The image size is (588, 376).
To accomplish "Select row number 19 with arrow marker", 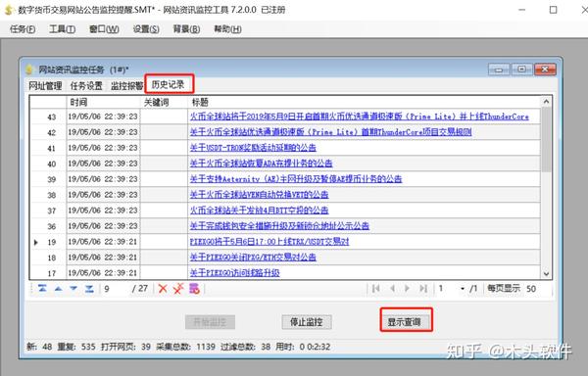I will [x=48, y=242].
